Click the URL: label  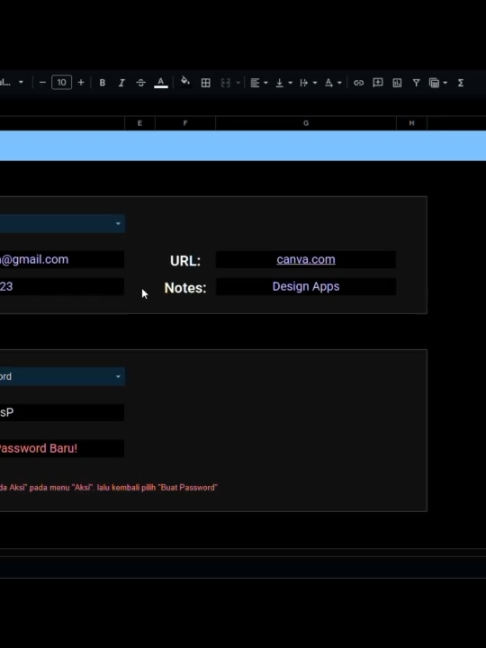tap(185, 261)
